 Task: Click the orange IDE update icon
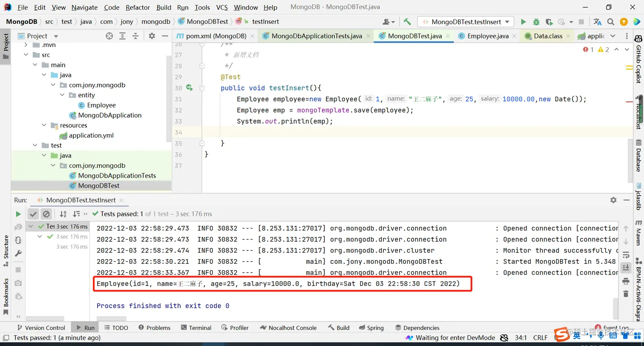(x=624, y=22)
